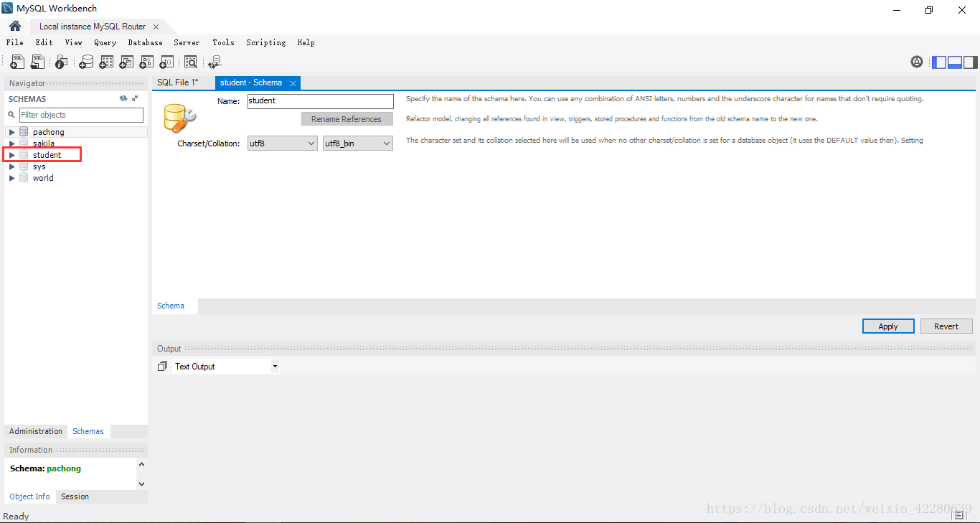Close the Local instance MySQL Router tab
This screenshot has height=523, width=980.
[156, 27]
